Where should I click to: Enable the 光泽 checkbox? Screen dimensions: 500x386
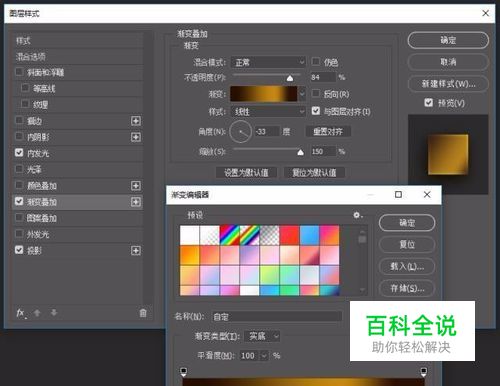pyautogui.click(x=19, y=168)
